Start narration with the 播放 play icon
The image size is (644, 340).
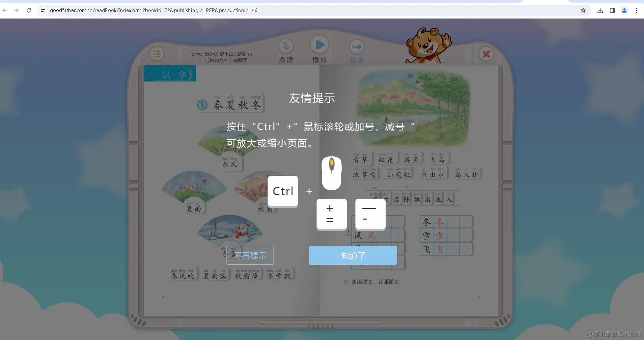pos(319,44)
